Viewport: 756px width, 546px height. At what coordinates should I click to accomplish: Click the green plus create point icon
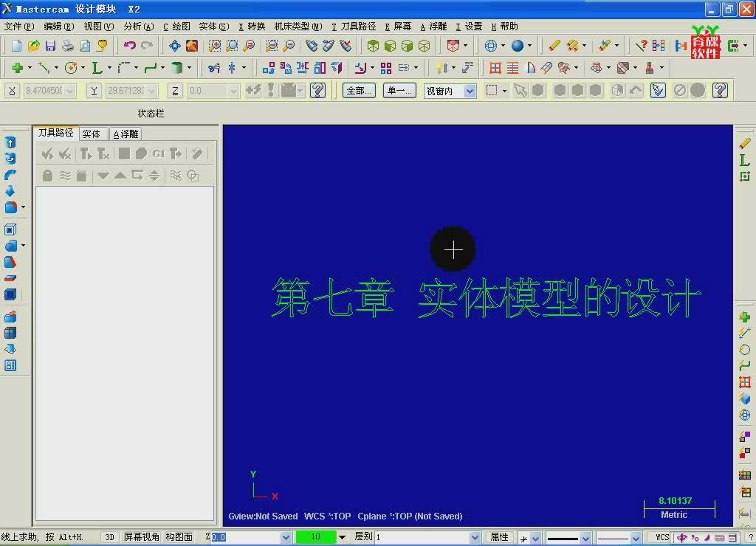coord(18,68)
